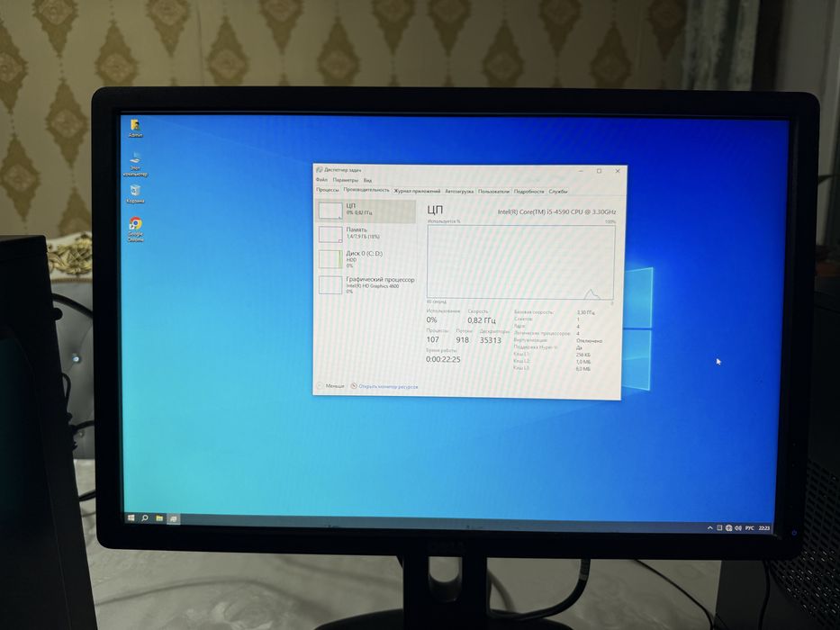Click the threads value '918'

pos(463,340)
